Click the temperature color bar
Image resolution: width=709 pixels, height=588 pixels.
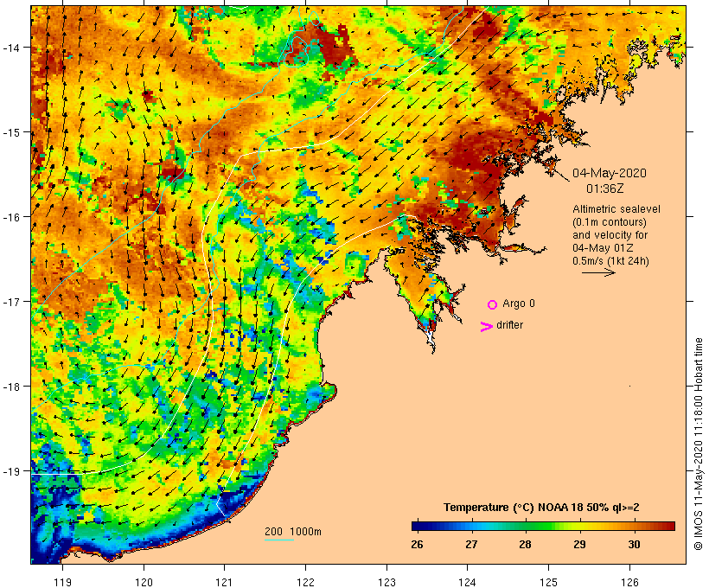(543, 526)
